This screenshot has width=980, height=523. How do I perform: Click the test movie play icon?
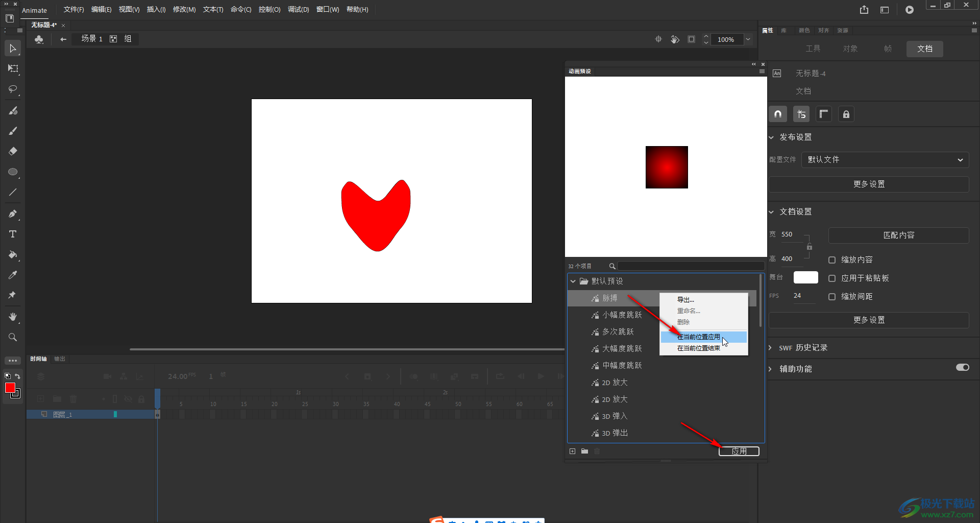[910, 10]
